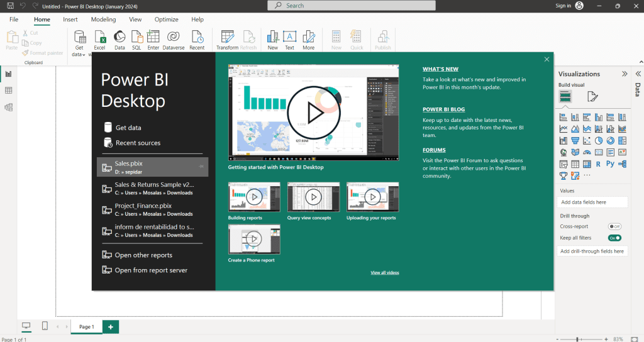644x342 pixels.
Task: Open the More visuals ribbon dropdown
Action: click(x=308, y=40)
